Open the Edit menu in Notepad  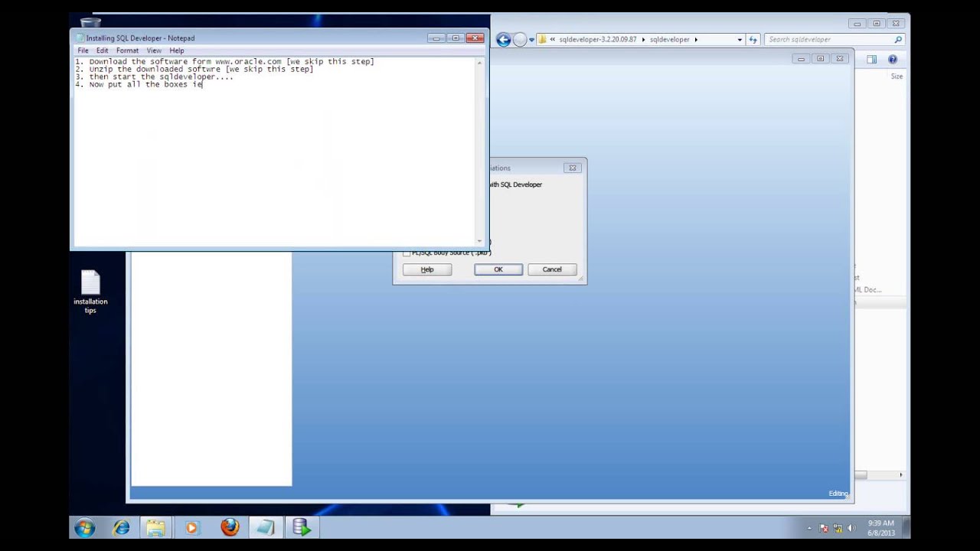[x=102, y=51]
